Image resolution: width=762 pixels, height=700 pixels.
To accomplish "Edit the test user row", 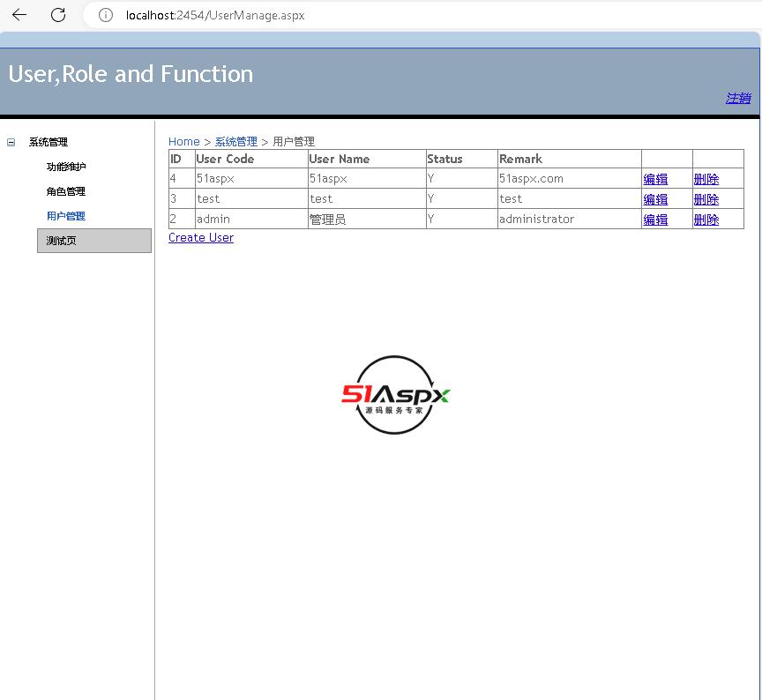I will click(655, 199).
